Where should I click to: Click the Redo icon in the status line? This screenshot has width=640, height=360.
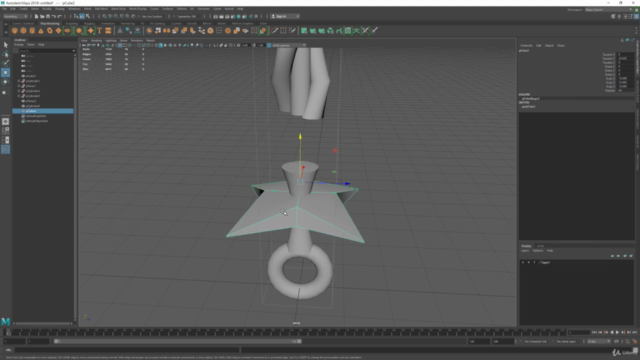pos(59,16)
